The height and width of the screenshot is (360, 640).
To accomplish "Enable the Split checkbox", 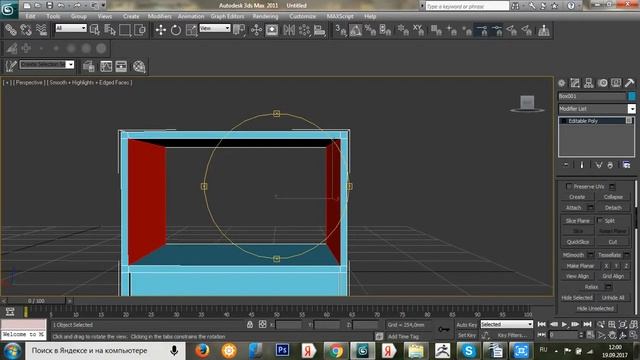I will click(600, 220).
